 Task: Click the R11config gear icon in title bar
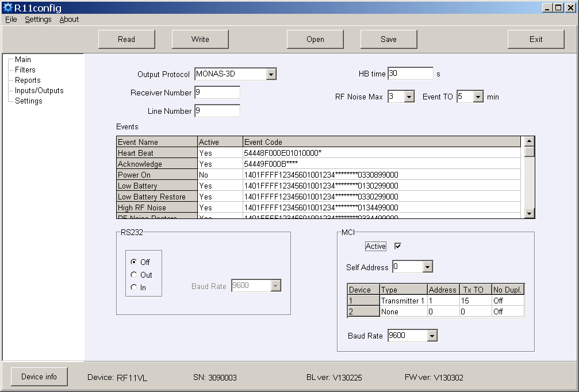(7, 7)
